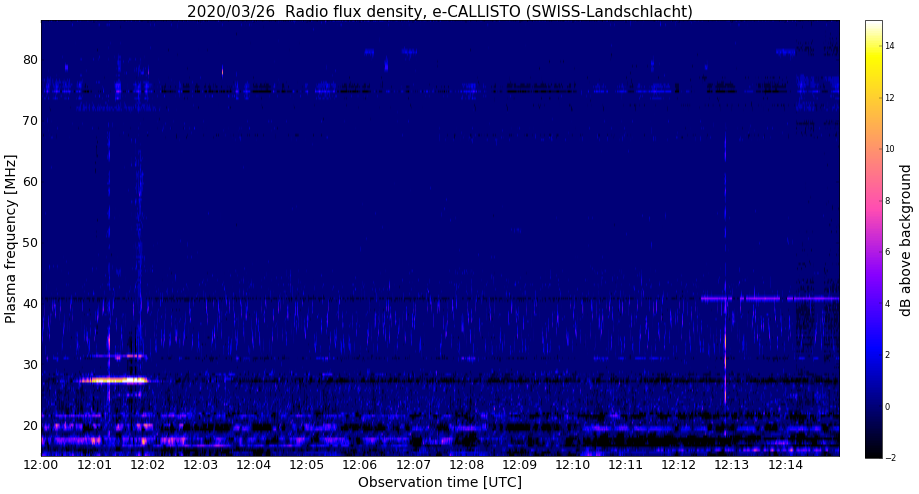
Task: Select the 12:05 time tick label
Action: [307, 465]
